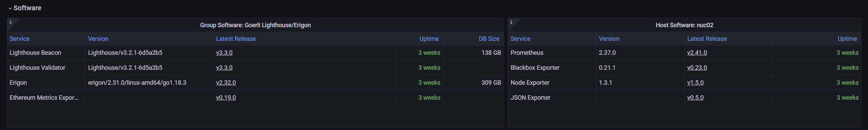Open Blackbox Exporter v0.23.0 release link
Screen dimensions: 868x130
tap(697, 68)
